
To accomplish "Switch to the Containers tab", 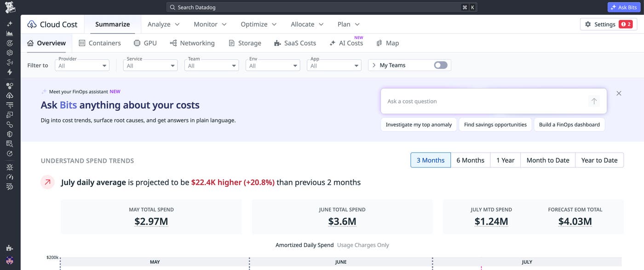I will (x=100, y=43).
